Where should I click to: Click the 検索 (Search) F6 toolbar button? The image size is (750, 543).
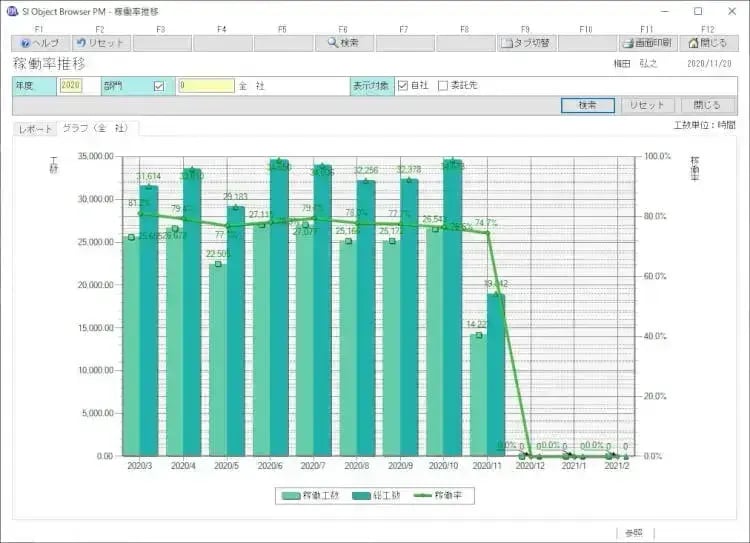coord(343,44)
